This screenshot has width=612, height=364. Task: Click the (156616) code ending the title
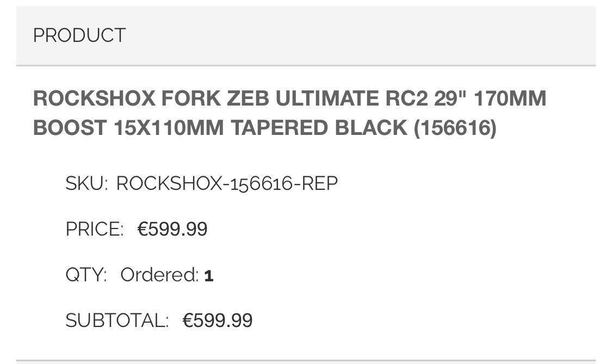455,128
